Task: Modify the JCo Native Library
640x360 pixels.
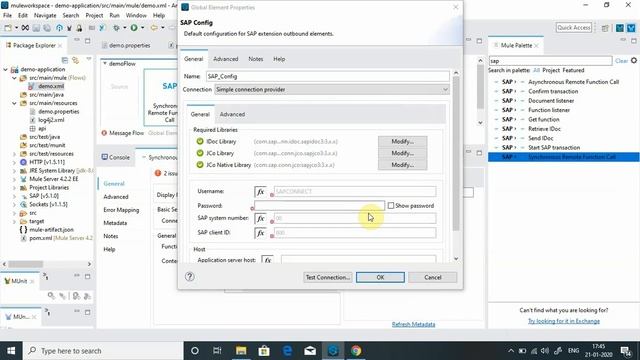Action: pos(402,165)
